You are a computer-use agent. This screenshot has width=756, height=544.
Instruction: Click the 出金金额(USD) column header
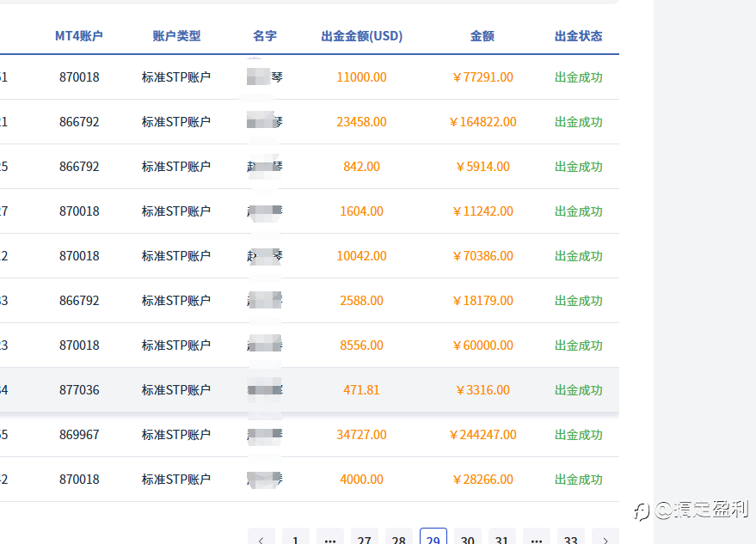361,36
